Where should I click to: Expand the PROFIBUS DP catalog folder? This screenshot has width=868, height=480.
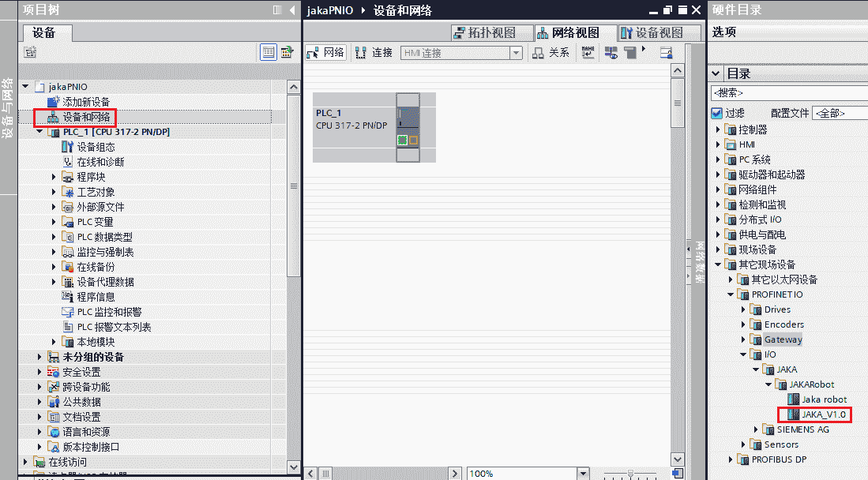point(731,459)
